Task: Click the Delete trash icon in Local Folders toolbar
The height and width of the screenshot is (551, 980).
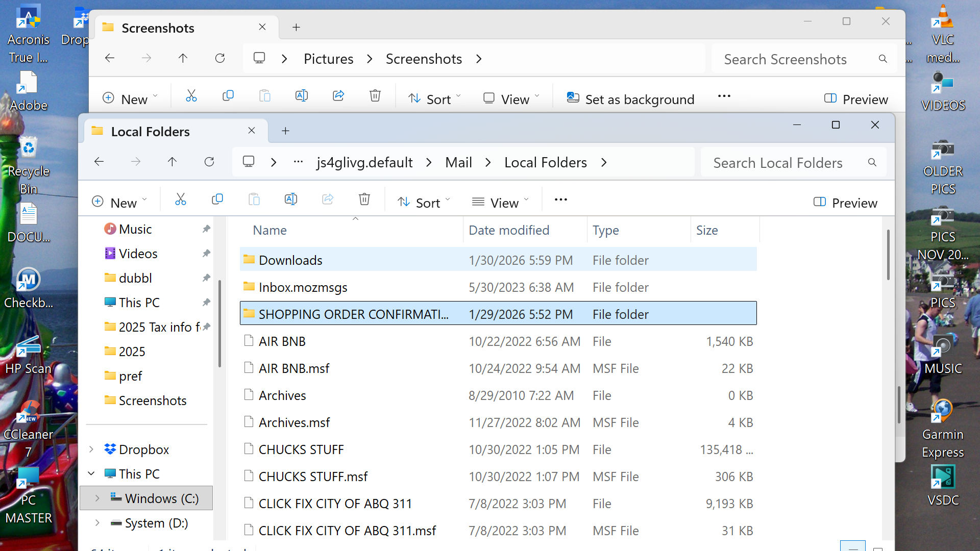Action: 364,199
